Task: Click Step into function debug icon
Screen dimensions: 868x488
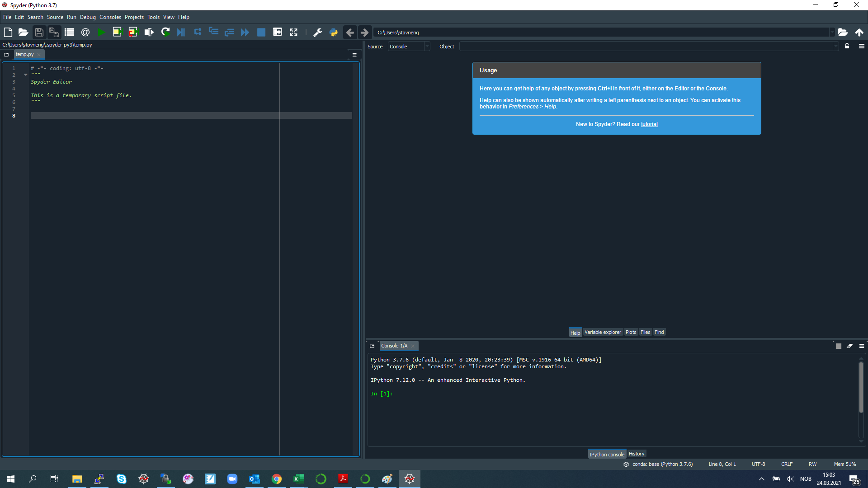Action: coord(213,32)
